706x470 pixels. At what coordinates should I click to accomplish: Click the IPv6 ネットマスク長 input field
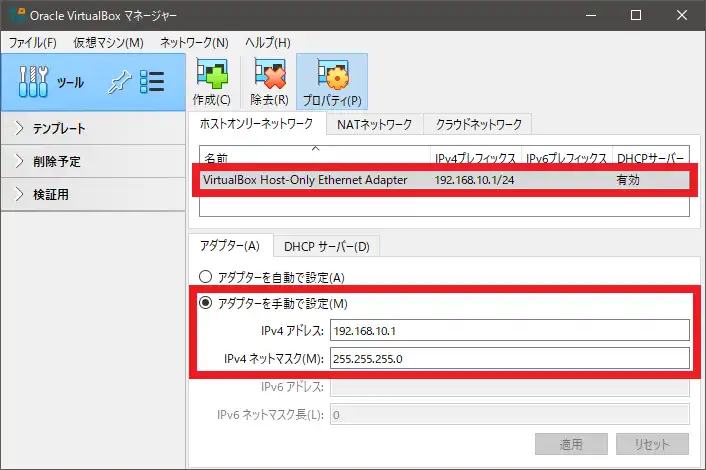coord(510,414)
